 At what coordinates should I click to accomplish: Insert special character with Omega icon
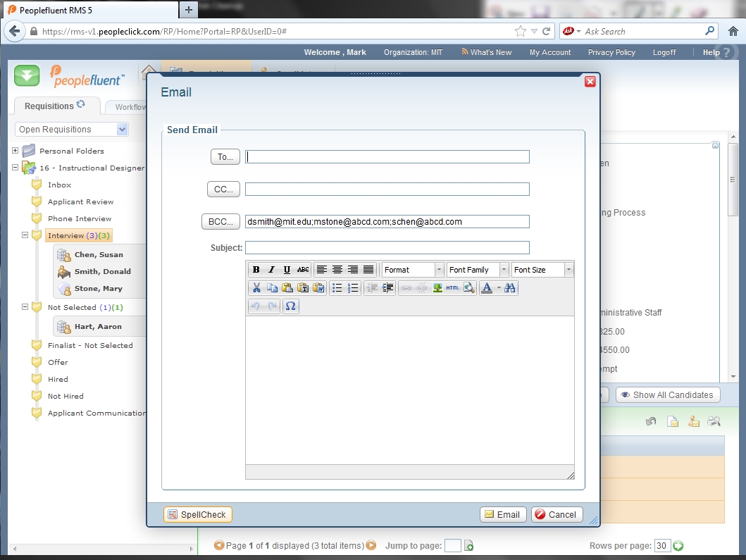tap(291, 306)
